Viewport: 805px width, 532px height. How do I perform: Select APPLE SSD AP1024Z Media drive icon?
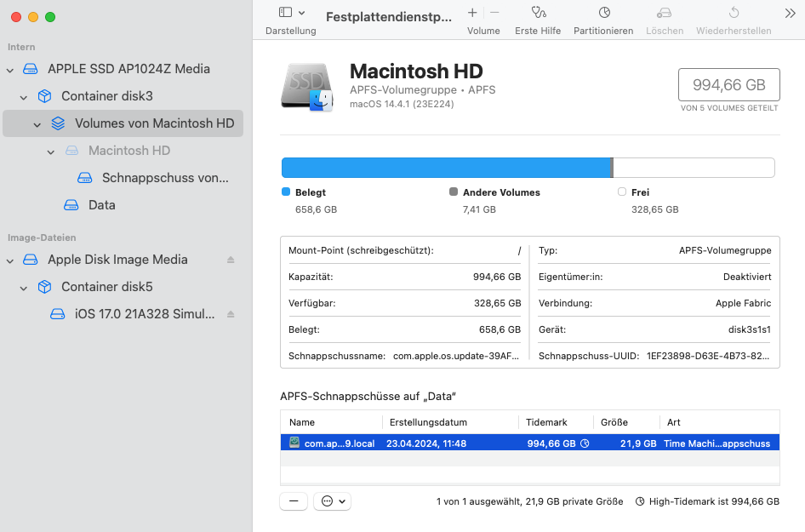click(31, 69)
